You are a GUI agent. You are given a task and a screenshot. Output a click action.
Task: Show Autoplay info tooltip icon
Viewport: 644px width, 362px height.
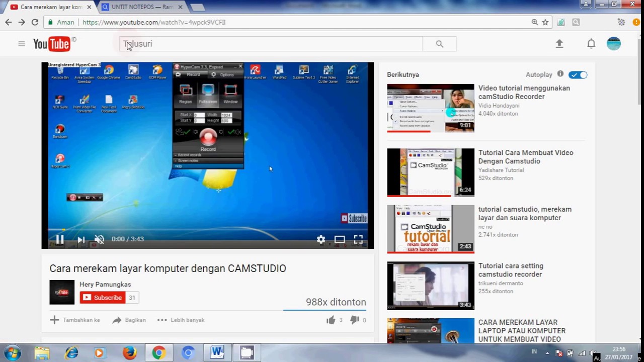(x=560, y=74)
